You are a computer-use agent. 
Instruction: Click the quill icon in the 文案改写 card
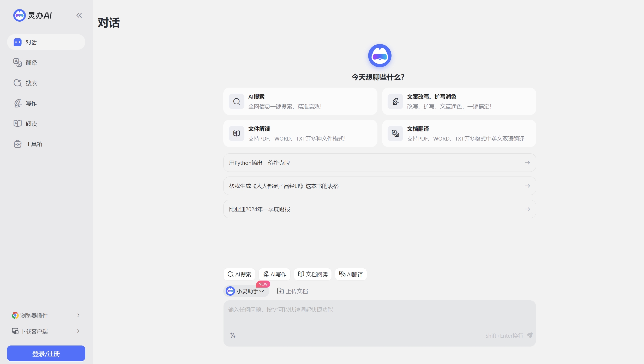click(395, 101)
